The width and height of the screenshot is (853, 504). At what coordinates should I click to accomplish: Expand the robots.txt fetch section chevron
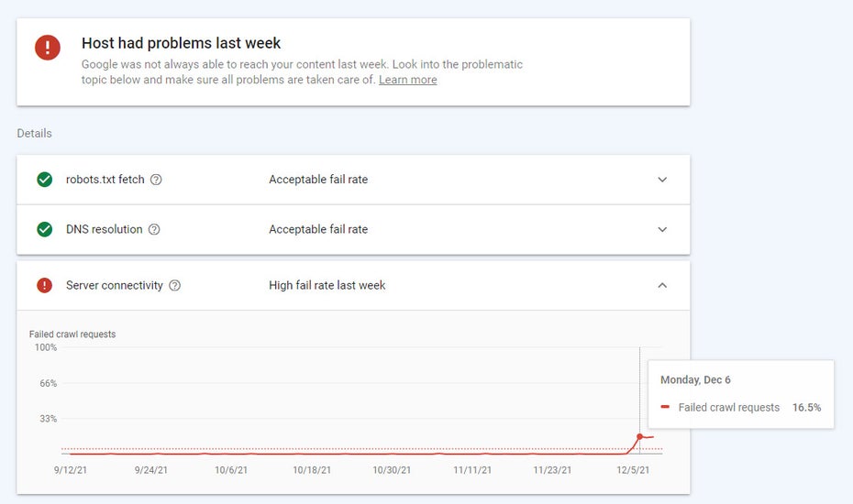click(x=662, y=180)
